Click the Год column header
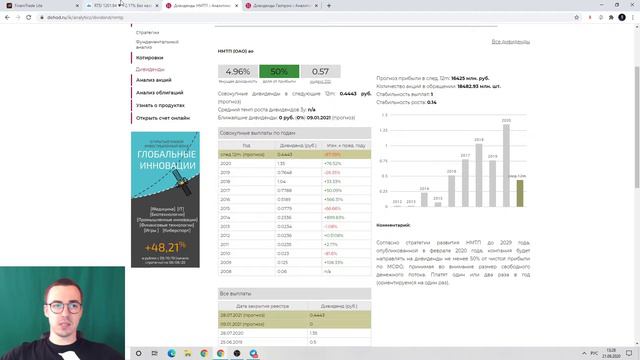This screenshot has height=360, width=640. [246, 146]
